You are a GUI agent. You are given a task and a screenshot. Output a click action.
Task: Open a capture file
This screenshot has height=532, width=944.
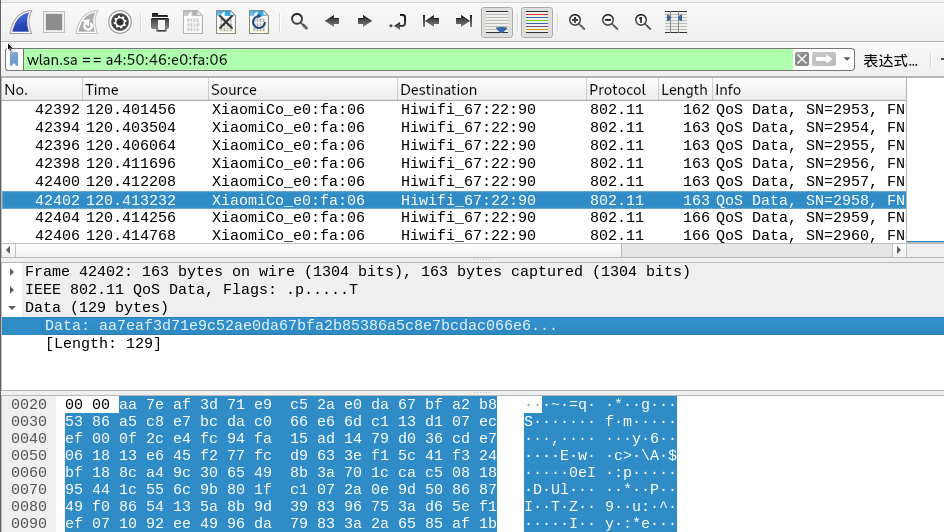click(160, 22)
